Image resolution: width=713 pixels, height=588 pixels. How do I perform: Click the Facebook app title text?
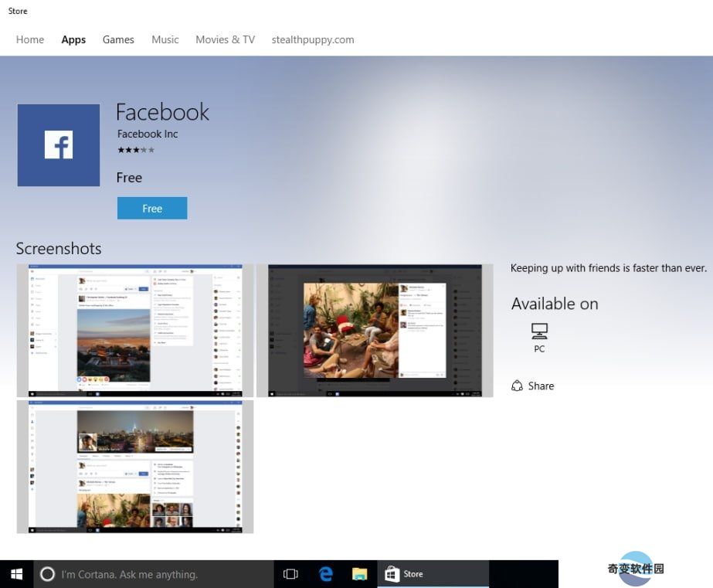162,112
